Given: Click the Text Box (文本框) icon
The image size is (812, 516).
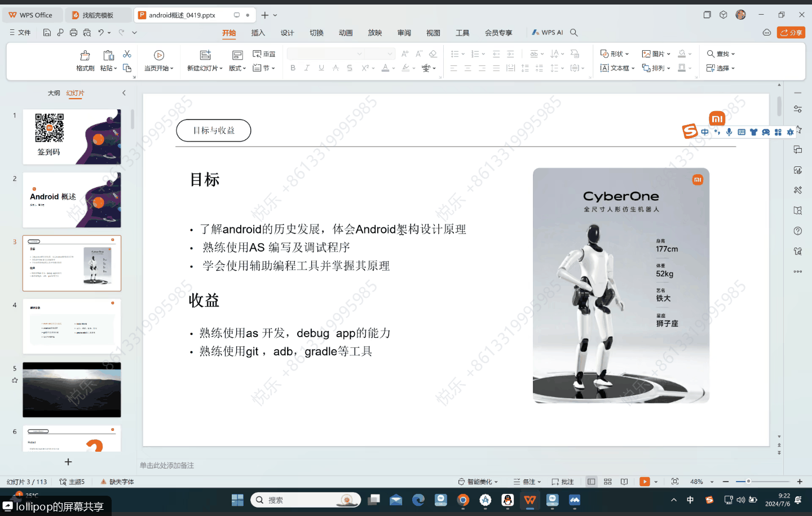Looking at the screenshot, I should 604,68.
